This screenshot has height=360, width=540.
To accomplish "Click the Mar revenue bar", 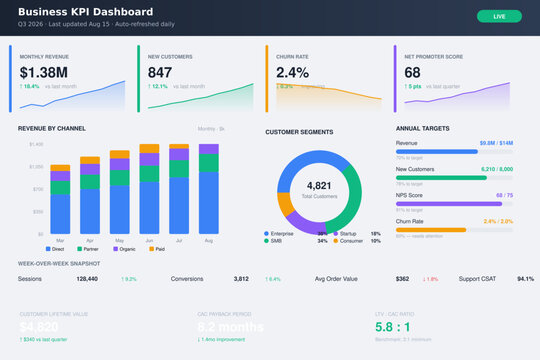I will [x=60, y=199].
